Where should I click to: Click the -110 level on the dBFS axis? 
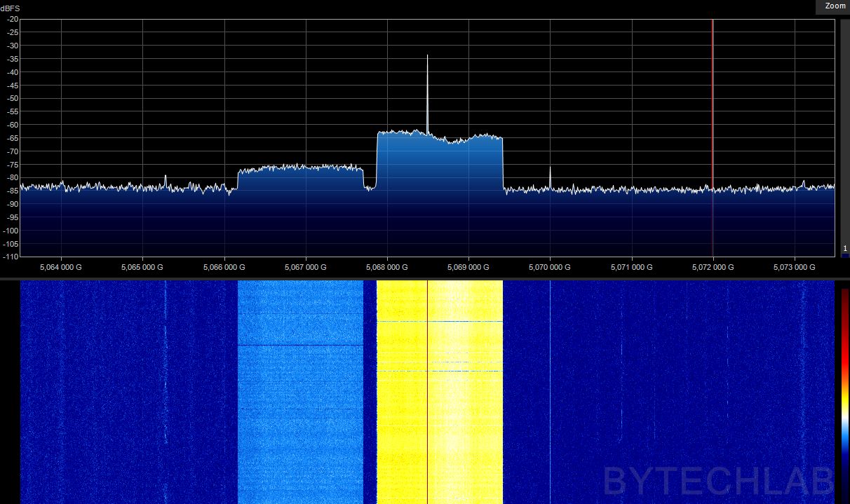point(11,257)
